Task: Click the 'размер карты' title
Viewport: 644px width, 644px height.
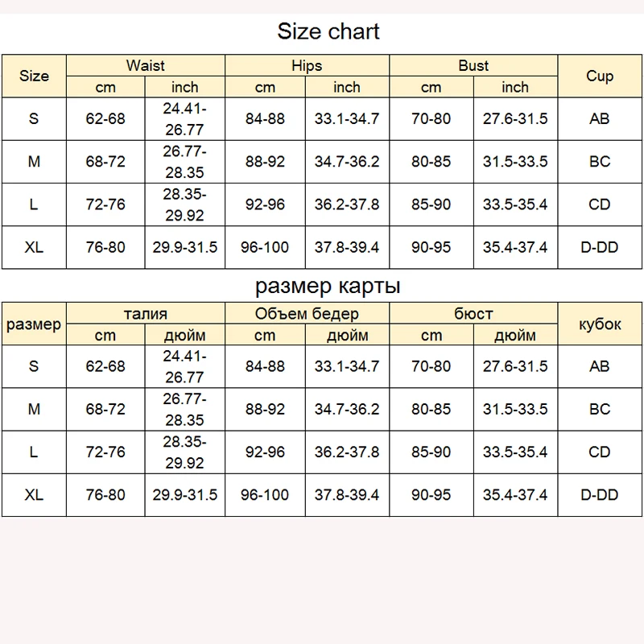Action: (328, 286)
